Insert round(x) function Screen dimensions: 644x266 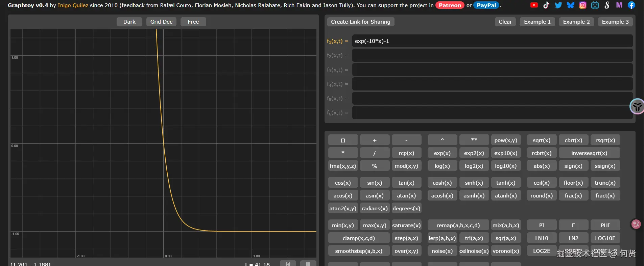tap(542, 195)
